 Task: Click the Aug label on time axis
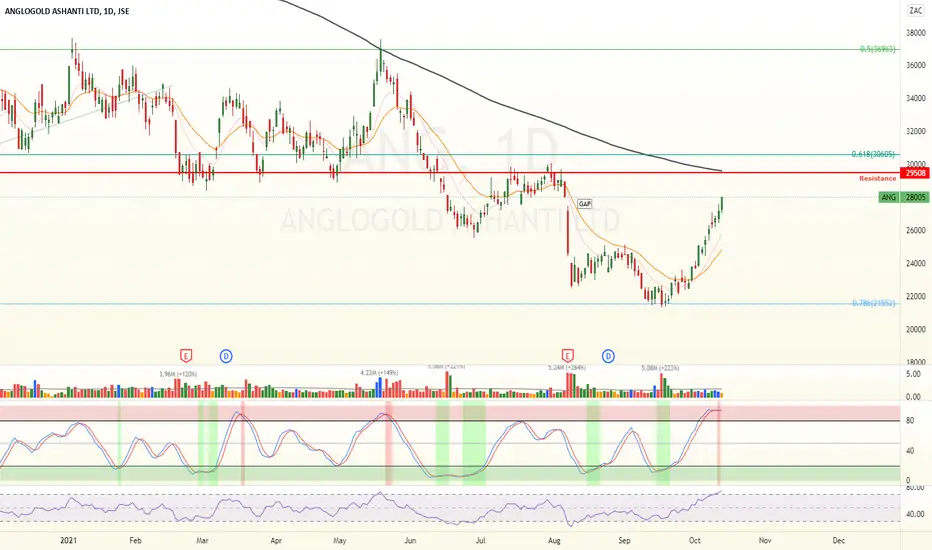(554, 540)
